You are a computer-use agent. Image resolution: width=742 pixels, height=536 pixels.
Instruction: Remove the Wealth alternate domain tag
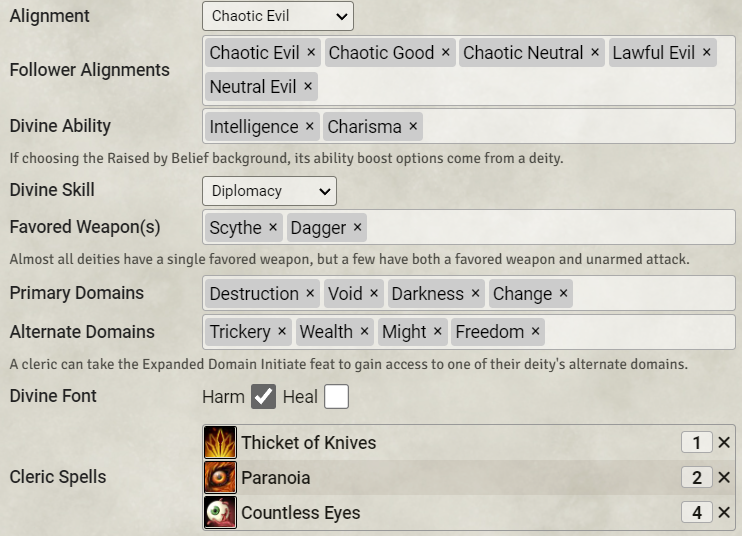coord(364,331)
